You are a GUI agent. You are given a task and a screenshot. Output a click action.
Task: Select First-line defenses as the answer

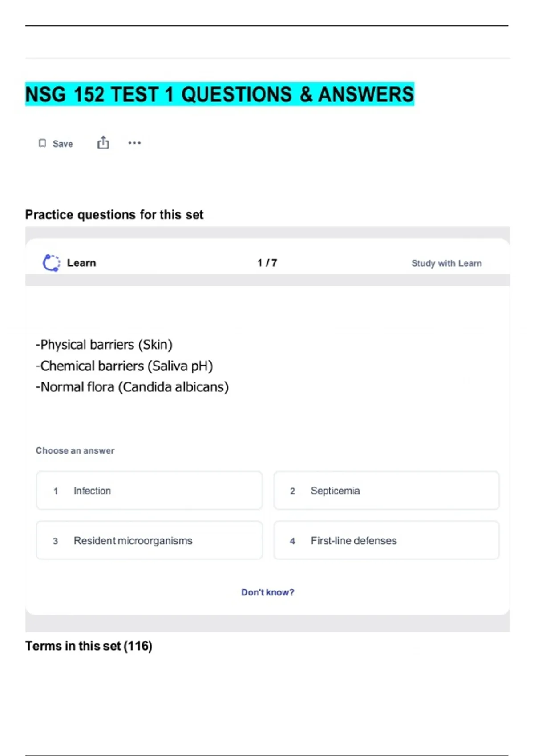tap(386, 540)
